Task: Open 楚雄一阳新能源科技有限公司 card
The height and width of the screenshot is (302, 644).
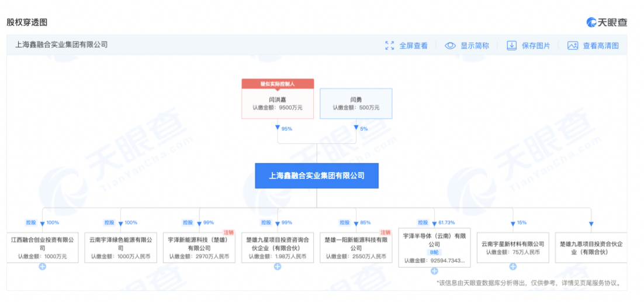Action: pos(356,248)
